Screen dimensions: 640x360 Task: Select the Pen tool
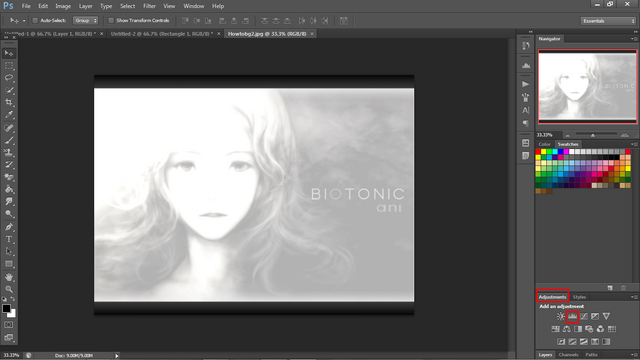point(9,227)
